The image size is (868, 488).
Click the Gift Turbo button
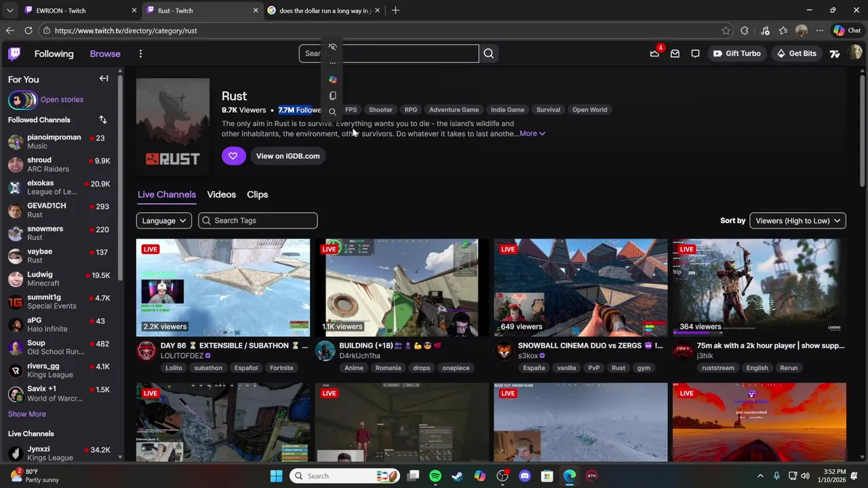[x=737, y=54]
